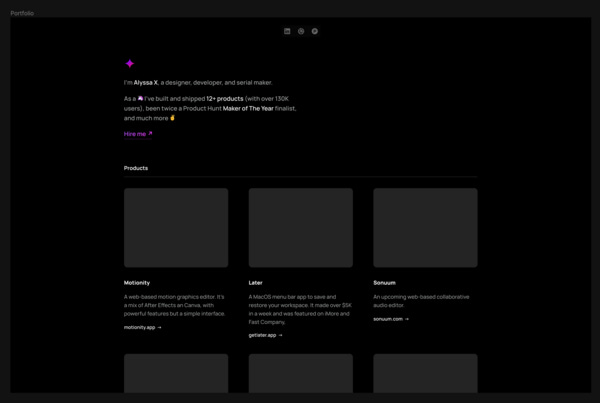Click the unicorn emoji after 'As a'
The width and height of the screenshot is (600, 403).
(140, 98)
